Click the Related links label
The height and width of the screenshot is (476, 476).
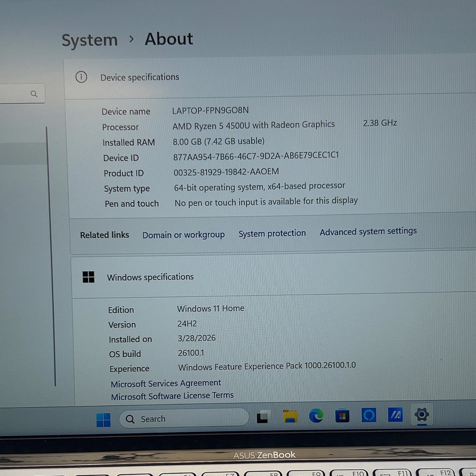pos(104,235)
